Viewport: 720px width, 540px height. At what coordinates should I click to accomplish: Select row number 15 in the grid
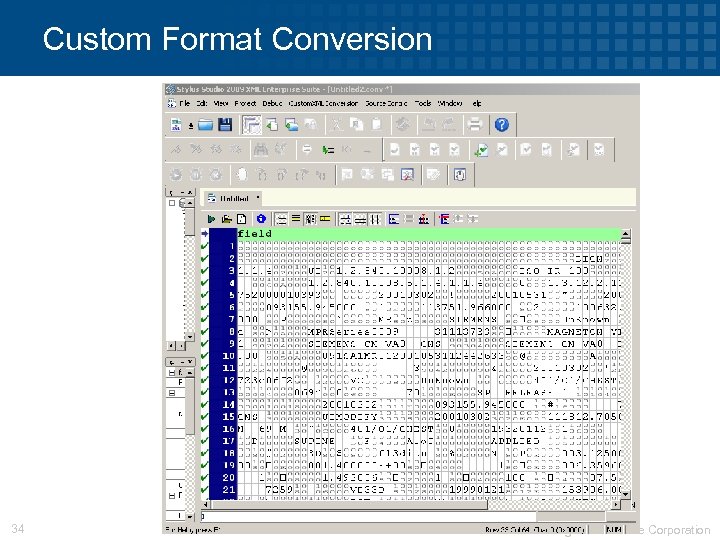pyautogui.click(x=223, y=416)
